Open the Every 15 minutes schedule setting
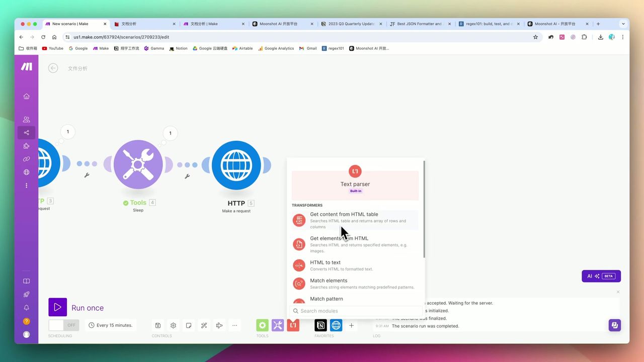 [111, 325]
